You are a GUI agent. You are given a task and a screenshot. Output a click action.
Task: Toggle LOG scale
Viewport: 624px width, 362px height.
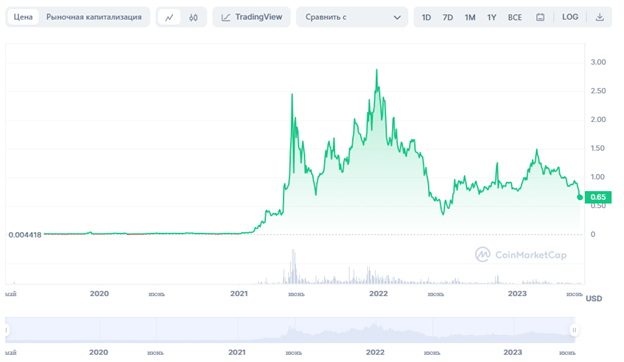click(570, 17)
